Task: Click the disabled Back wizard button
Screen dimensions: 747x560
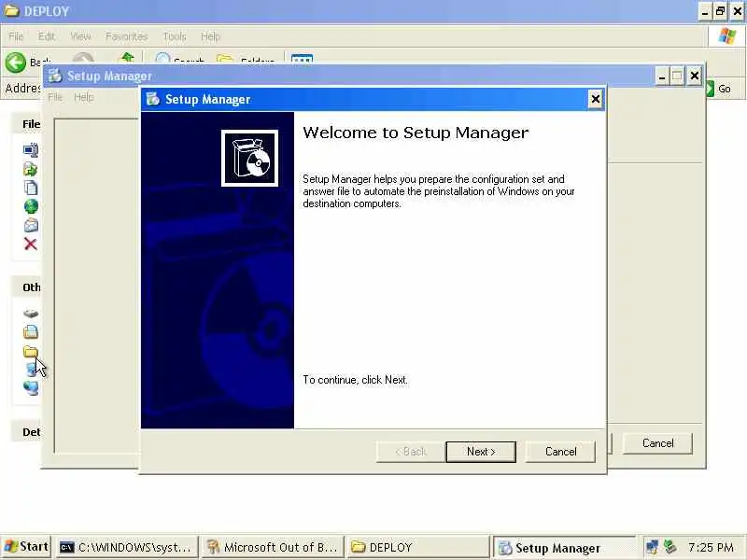Action: 411,452
